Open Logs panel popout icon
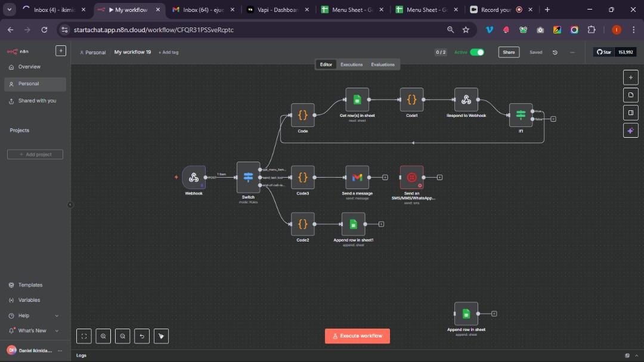Image resolution: width=644 pixels, height=362 pixels. [627, 355]
